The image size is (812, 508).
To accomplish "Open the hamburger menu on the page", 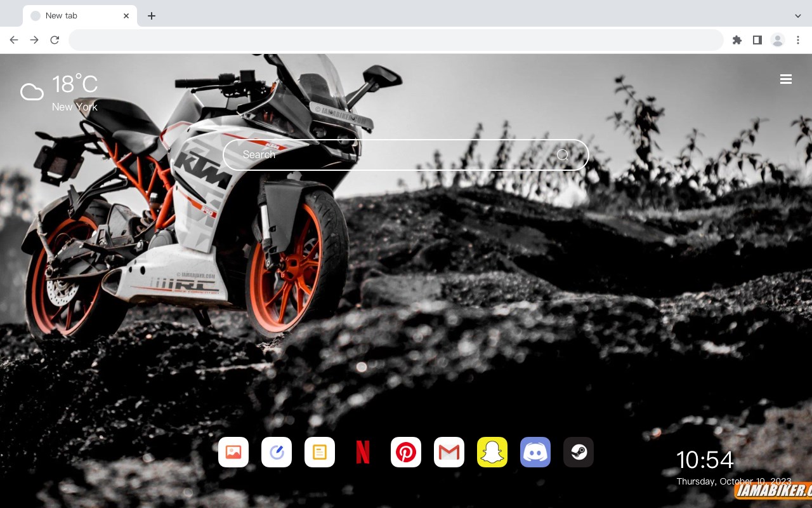I will 786,79.
